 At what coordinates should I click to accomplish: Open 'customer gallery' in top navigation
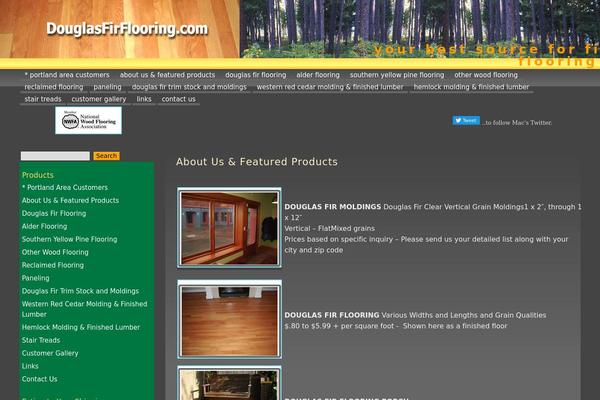[99, 99]
